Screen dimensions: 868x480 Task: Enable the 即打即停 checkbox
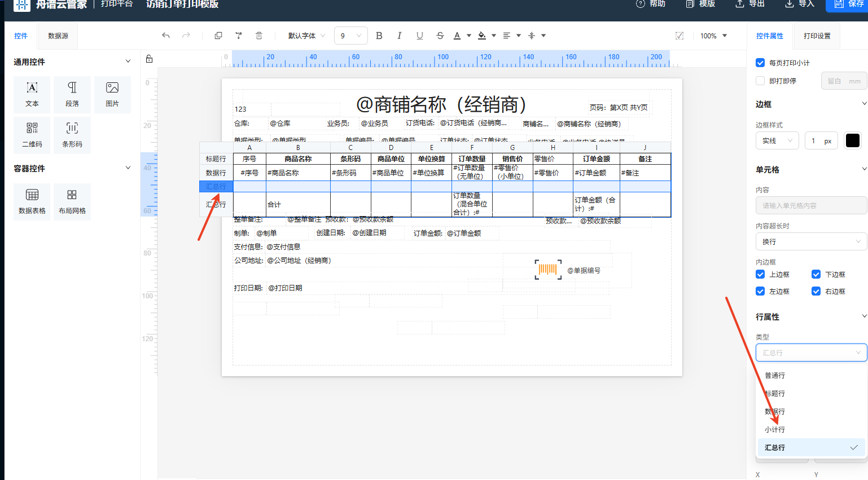click(x=760, y=81)
